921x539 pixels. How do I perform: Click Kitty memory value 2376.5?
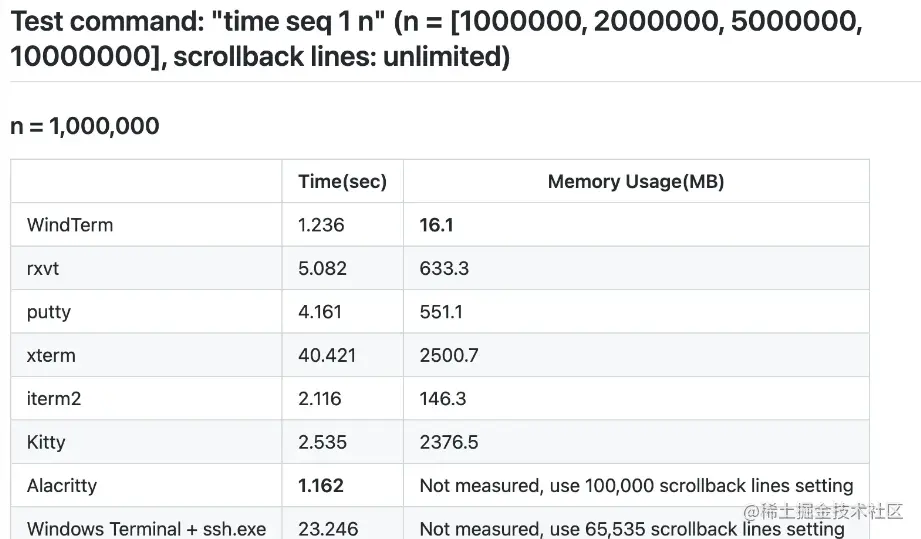[449, 442]
